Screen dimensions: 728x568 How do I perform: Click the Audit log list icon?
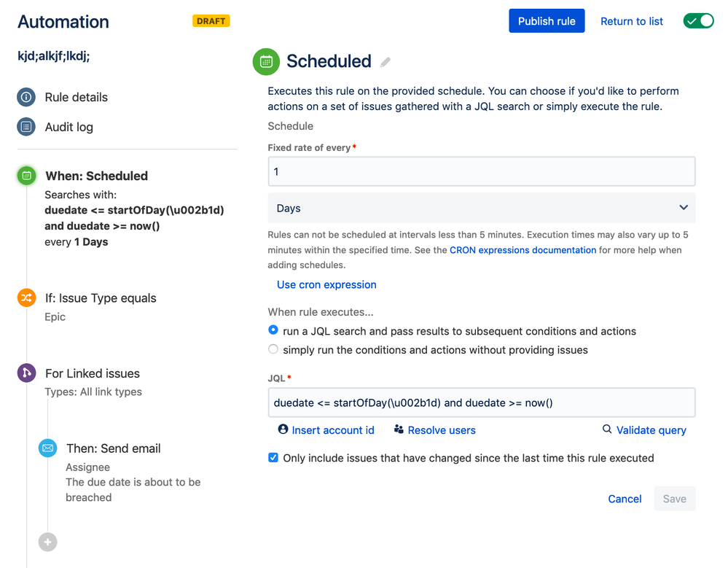(x=26, y=127)
